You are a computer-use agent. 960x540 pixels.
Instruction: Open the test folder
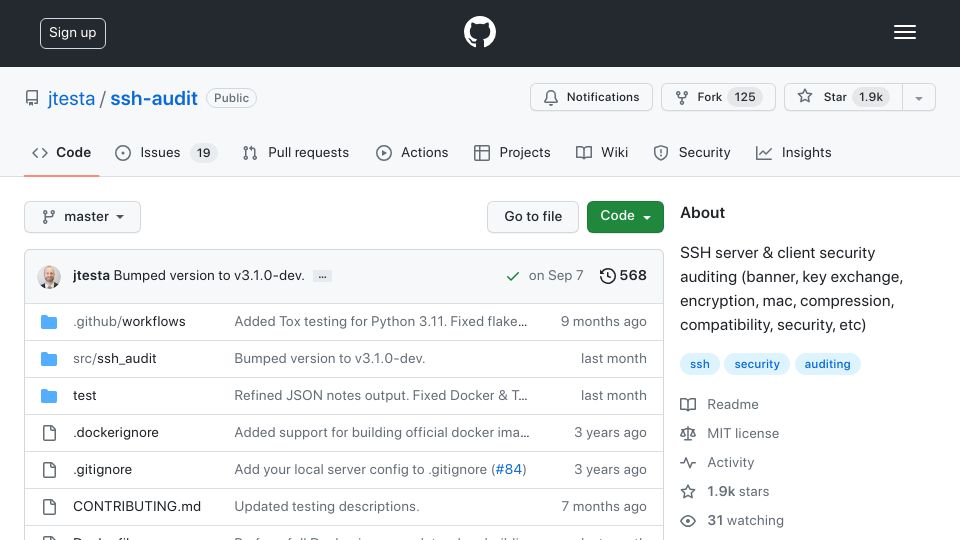[84, 396]
